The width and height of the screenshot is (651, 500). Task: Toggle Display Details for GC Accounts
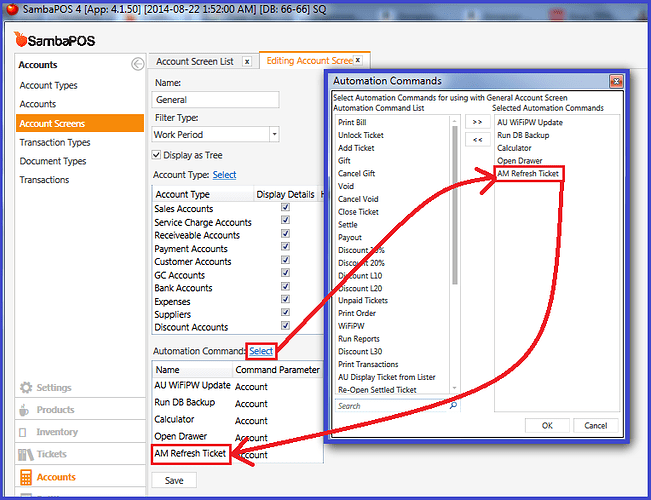coord(285,272)
